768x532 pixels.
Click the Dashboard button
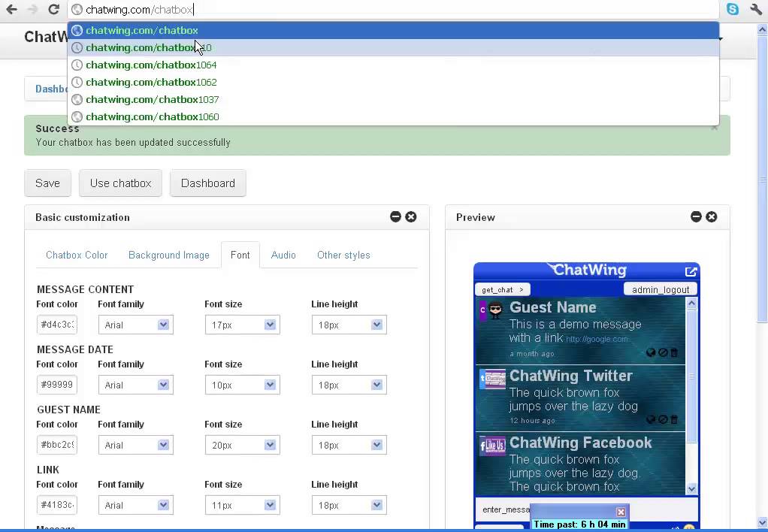point(207,183)
